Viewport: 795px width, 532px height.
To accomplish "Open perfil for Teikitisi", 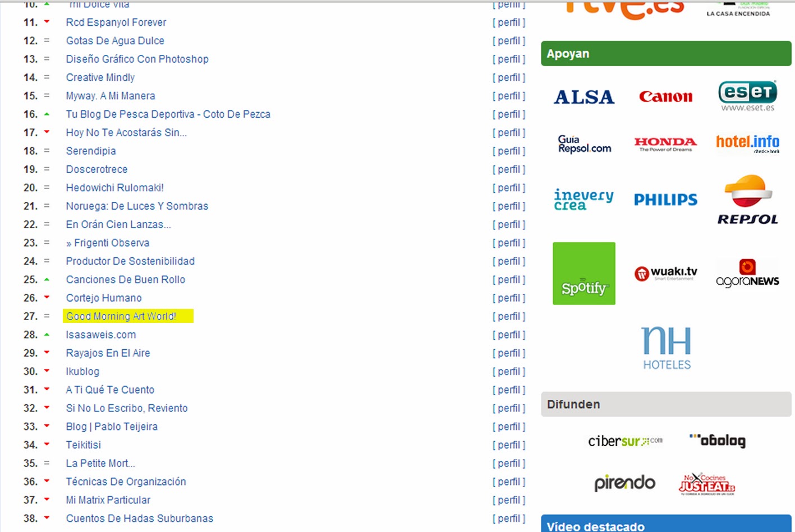I will coord(509,445).
